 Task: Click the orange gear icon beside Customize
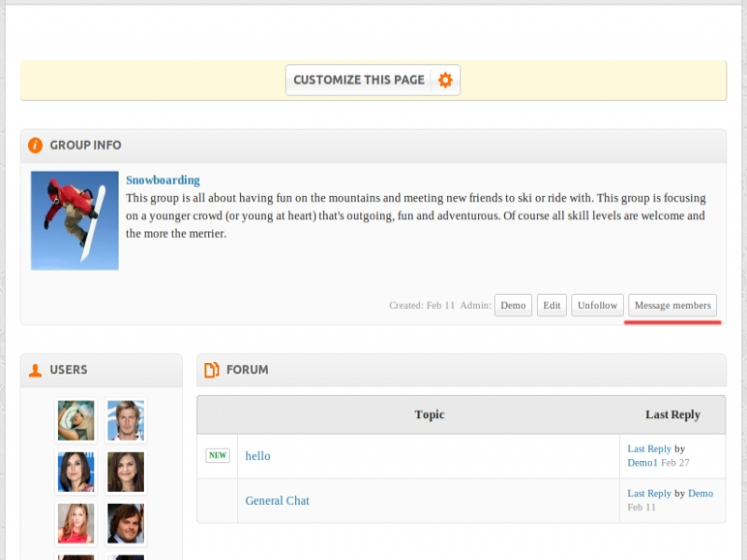(445, 80)
